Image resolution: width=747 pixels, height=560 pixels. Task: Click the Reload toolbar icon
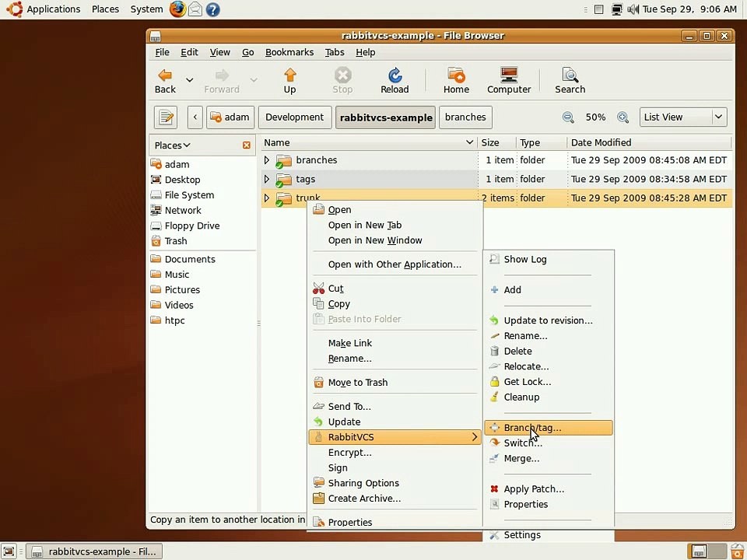tap(395, 75)
